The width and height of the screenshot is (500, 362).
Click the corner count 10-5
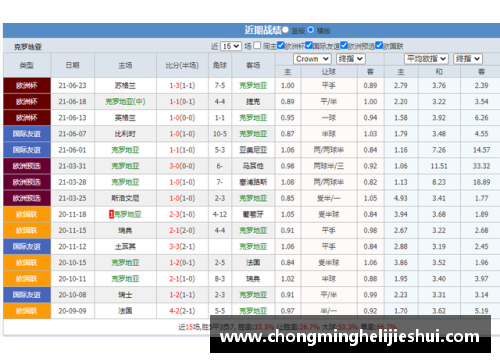[220, 134]
